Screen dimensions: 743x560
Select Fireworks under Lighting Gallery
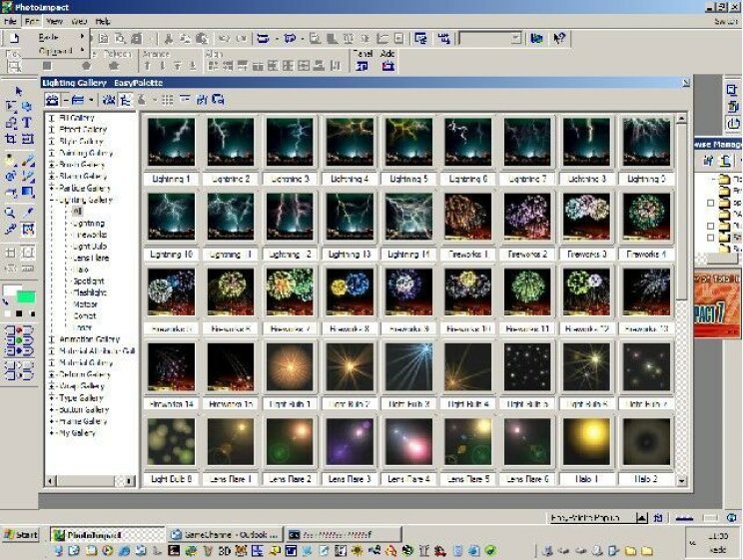pyautogui.click(x=89, y=235)
